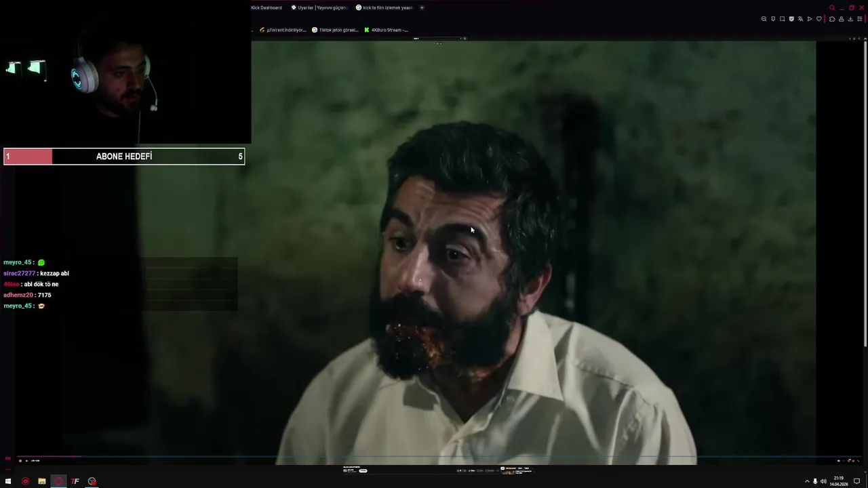Open the Windows Start menu

(8, 481)
